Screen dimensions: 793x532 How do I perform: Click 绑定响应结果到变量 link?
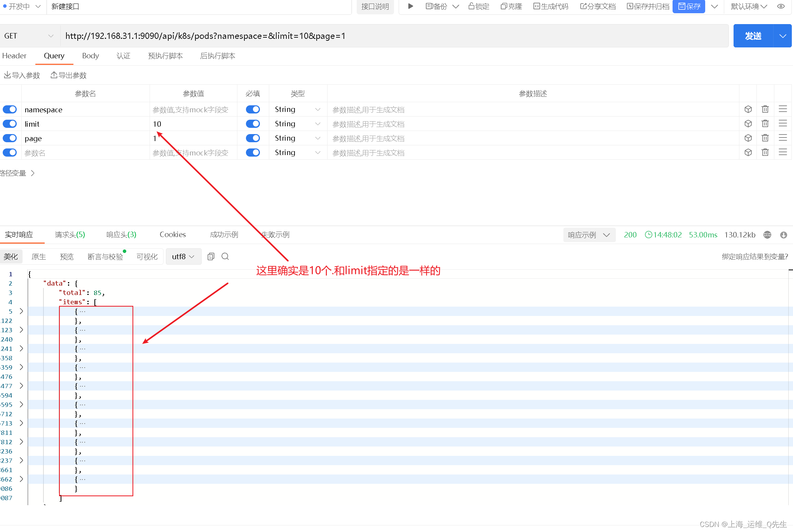[x=755, y=256]
